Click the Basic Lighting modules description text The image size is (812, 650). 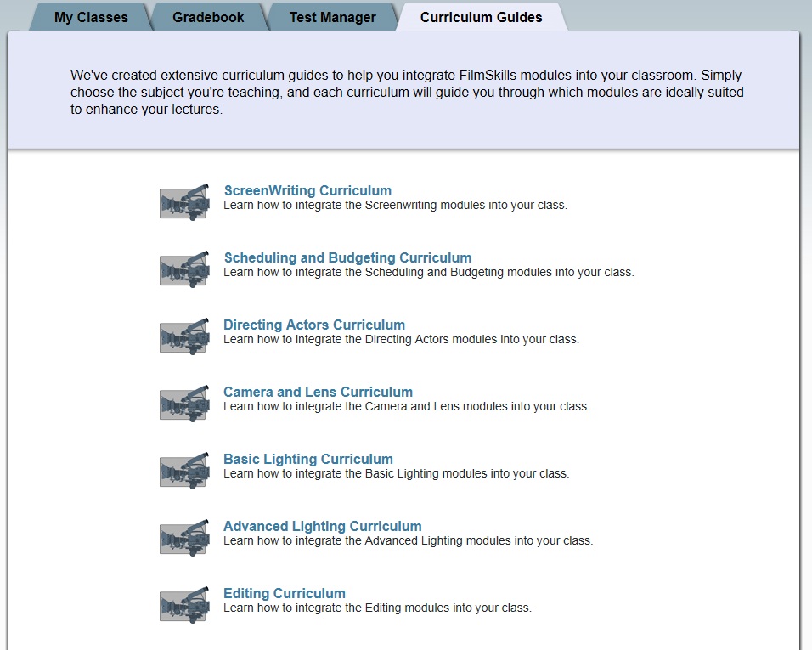click(396, 473)
